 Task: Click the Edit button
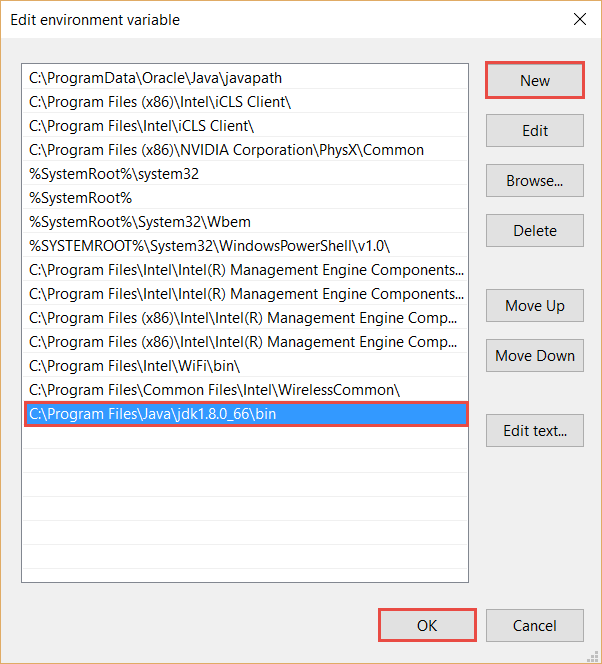pos(535,130)
